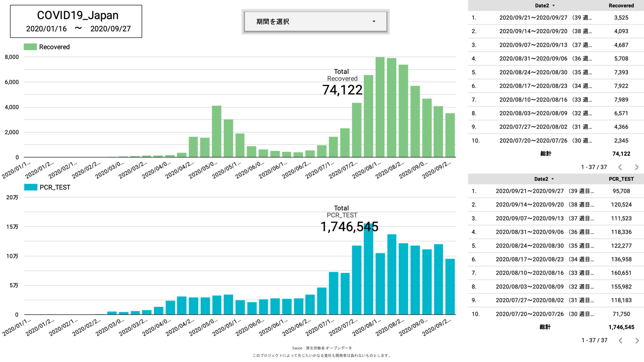Go to previous page in PCR_TEST table
This screenshot has height=362, width=644.
coord(620,340)
